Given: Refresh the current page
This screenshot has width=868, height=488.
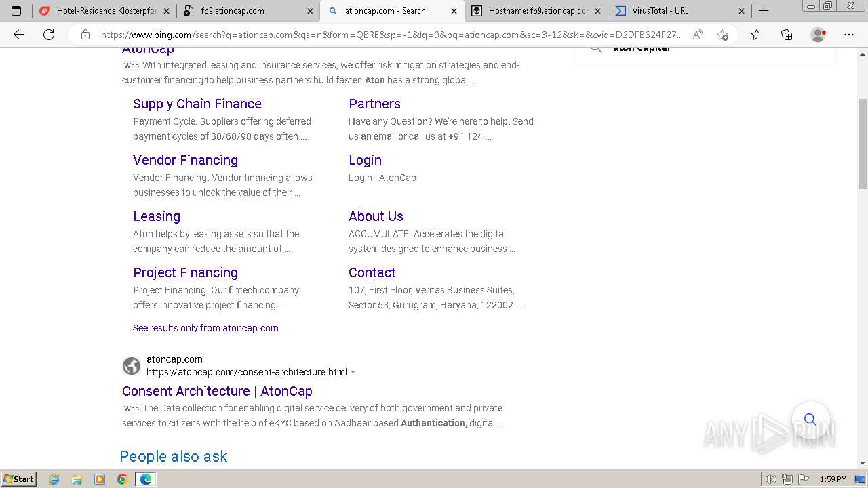Looking at the screenshot, I should tap(49, 35).
